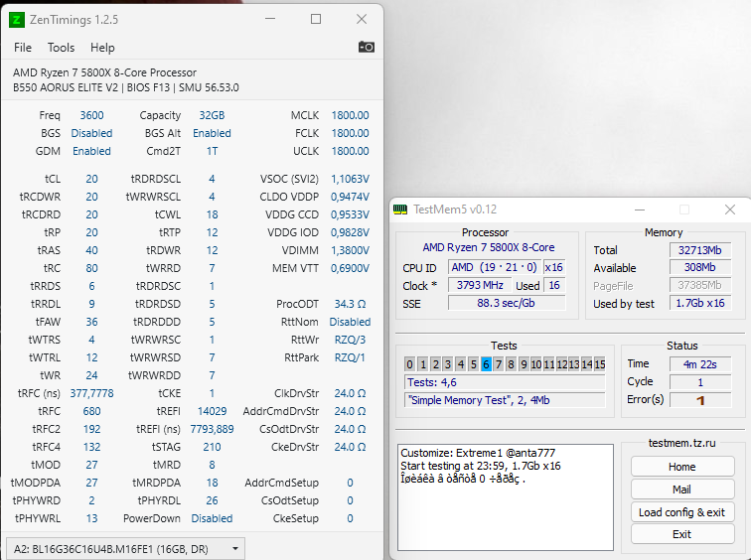Viewport: 751px width, 560px height.
Task: Click the TestMem5 memory chip title icon
Action: [x=400, y=210]
